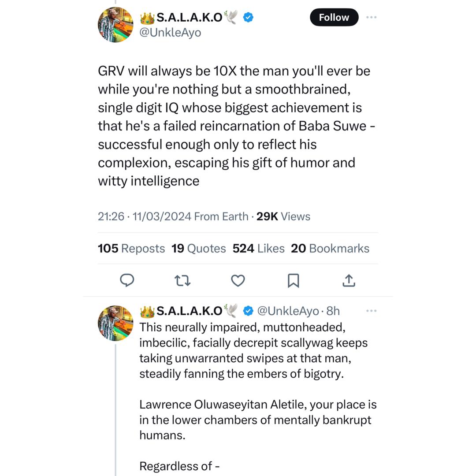Open the reply composer via comment icon
476x476 pixels.
pos(127,280)
